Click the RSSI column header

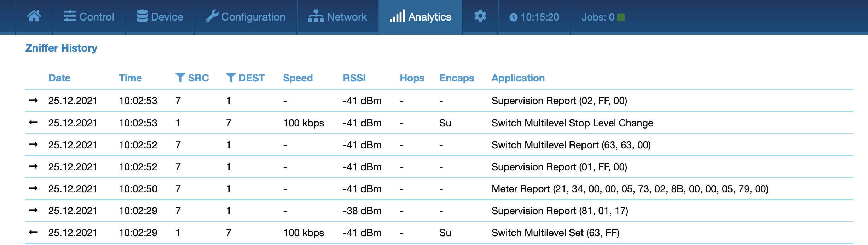point(354,78)
